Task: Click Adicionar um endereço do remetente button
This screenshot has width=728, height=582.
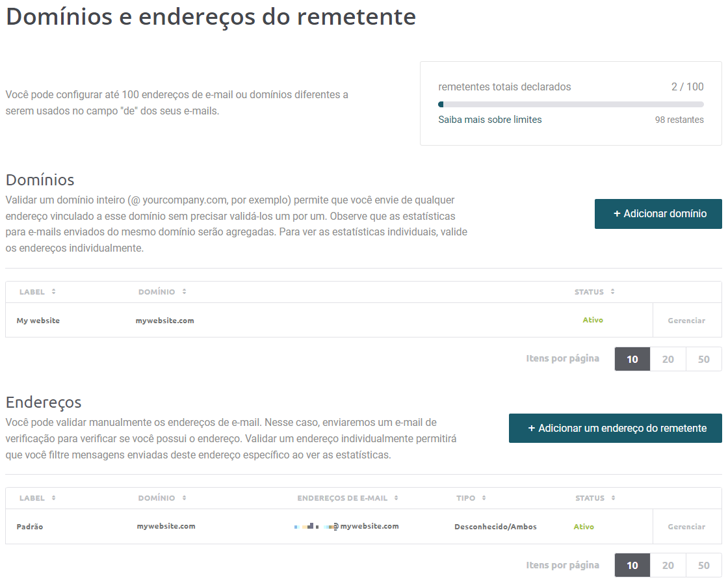Action: (615, 429)
